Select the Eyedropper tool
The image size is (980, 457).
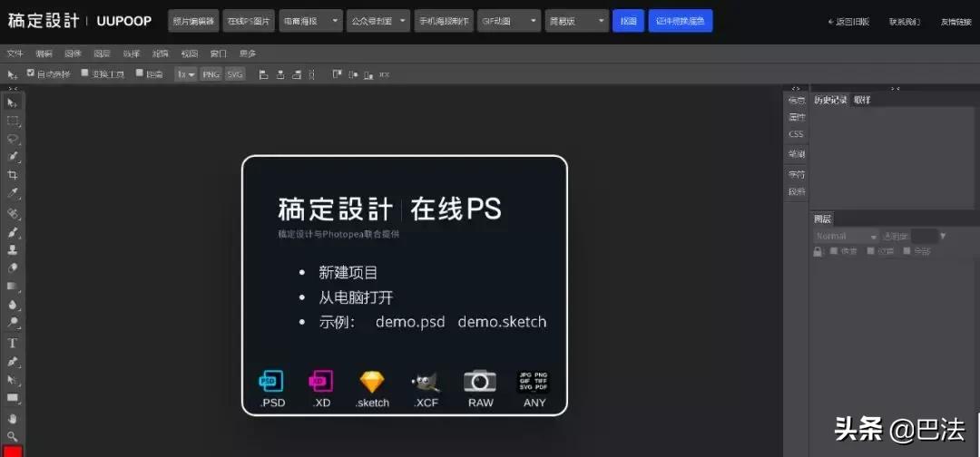click(13, 193)
